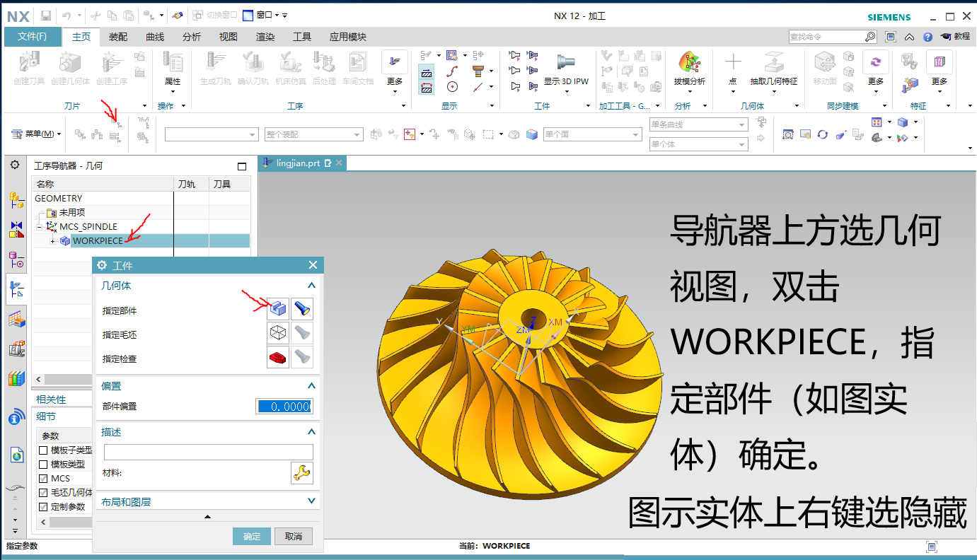Click the rotate view icon in view toolbar

point(822,134)
